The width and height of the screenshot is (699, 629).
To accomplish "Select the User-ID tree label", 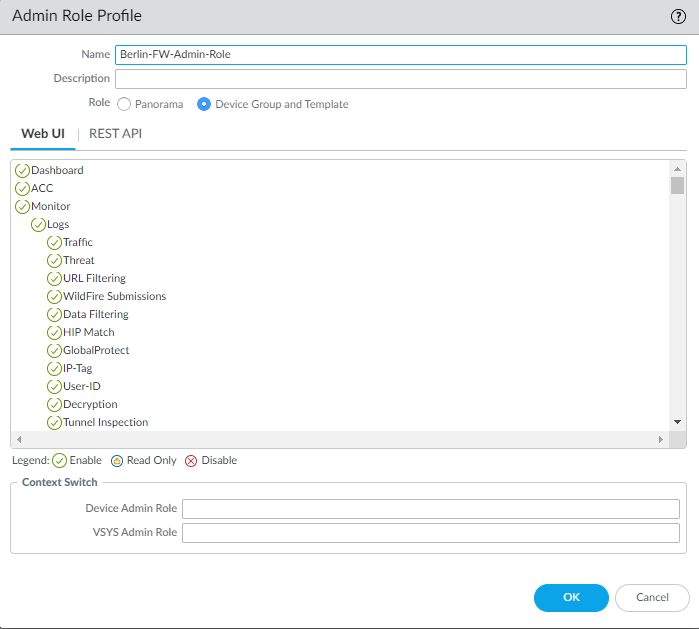I will [x=82, y=386].
